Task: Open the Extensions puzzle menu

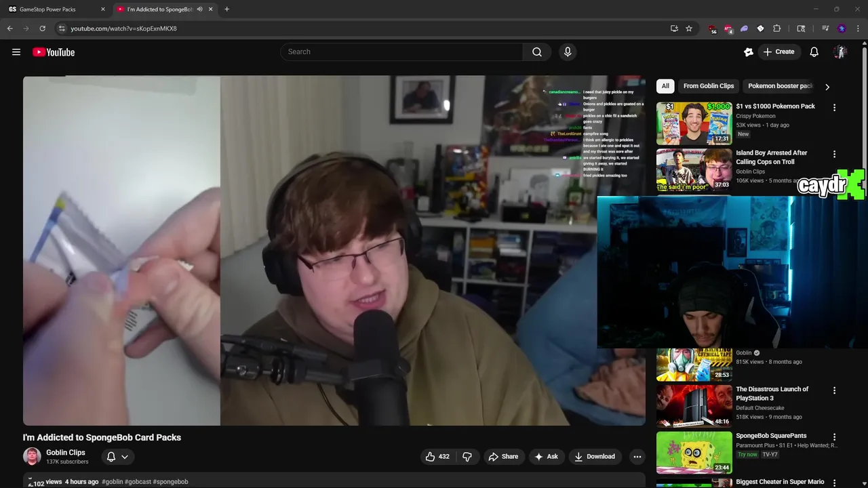Action: click(x=777, y=28)
